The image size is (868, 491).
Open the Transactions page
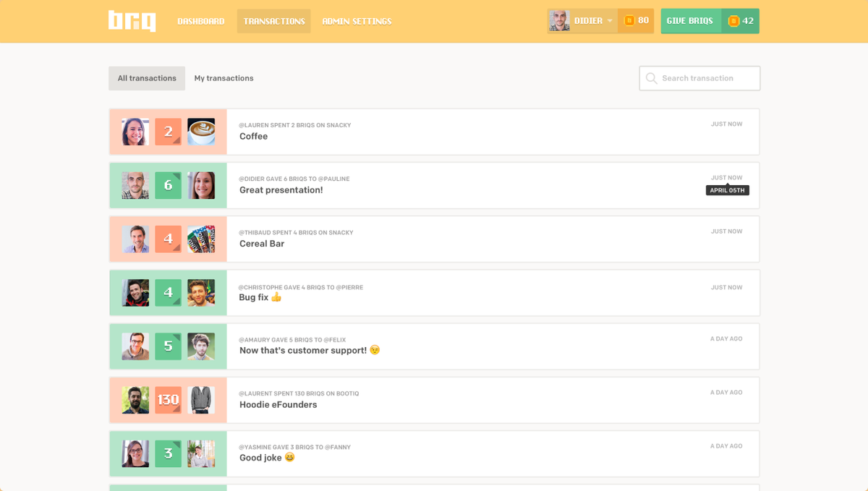pos(274,22)
